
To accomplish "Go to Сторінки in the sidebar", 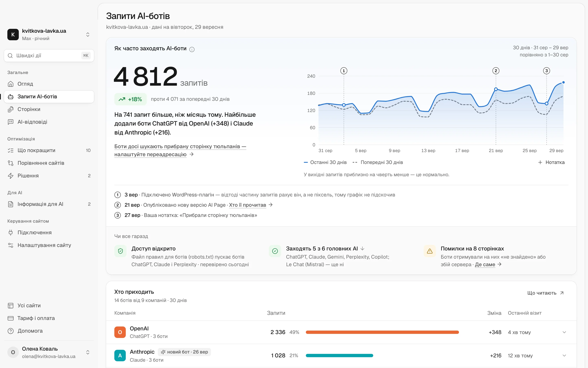I will coord(49,109).
